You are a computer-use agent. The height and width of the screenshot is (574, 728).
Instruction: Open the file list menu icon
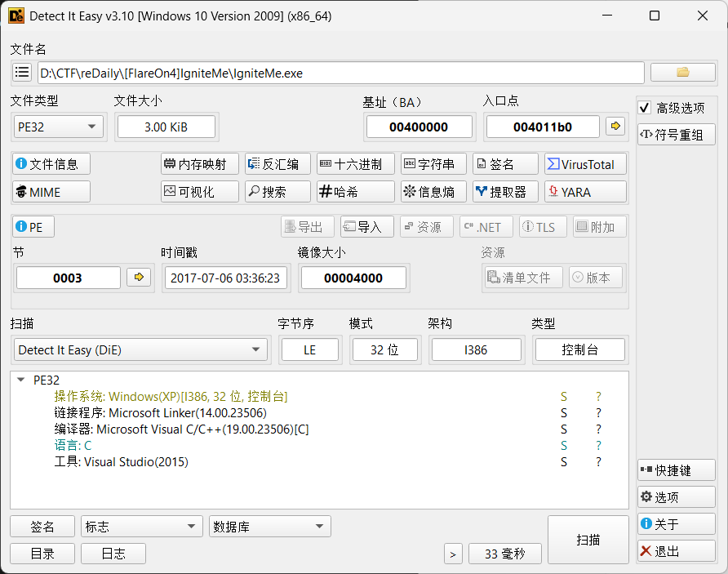click(x=22, y=73)
